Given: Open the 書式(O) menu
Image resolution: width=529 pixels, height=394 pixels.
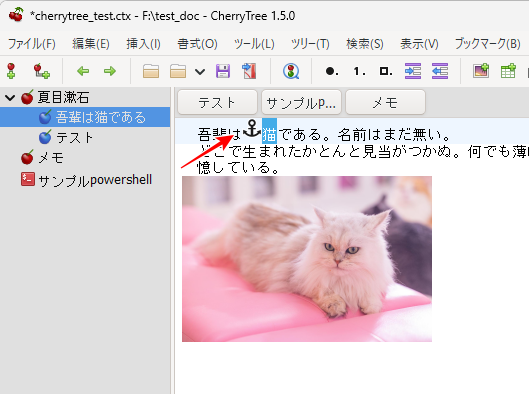Looking at the screenshot, I should (x=197, y=44).
